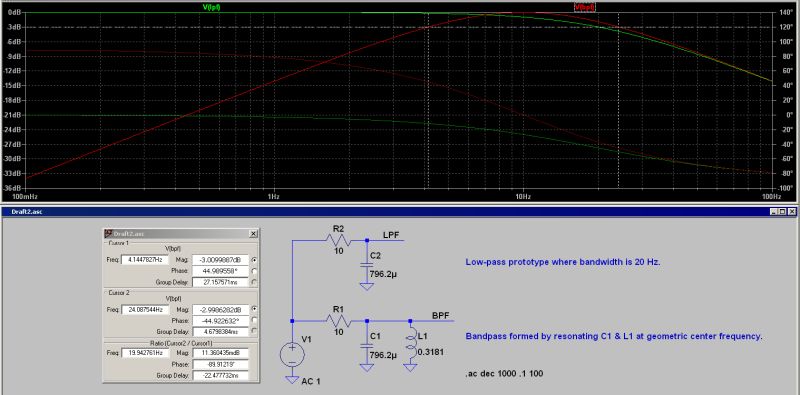Select the C2 capacitor symbol
This screenshot has width=800, height=395.
click(366, 266)
